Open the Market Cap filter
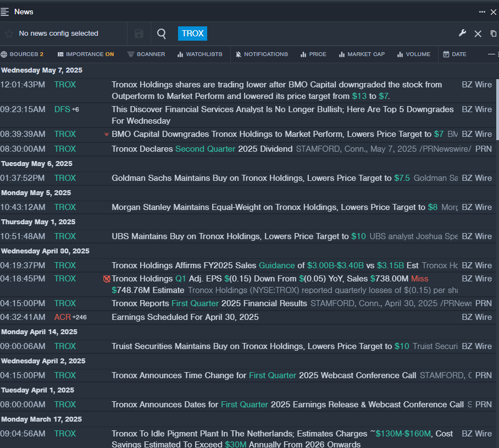Image resolution: width=499 pixels, height=448 pixels. 362,54
